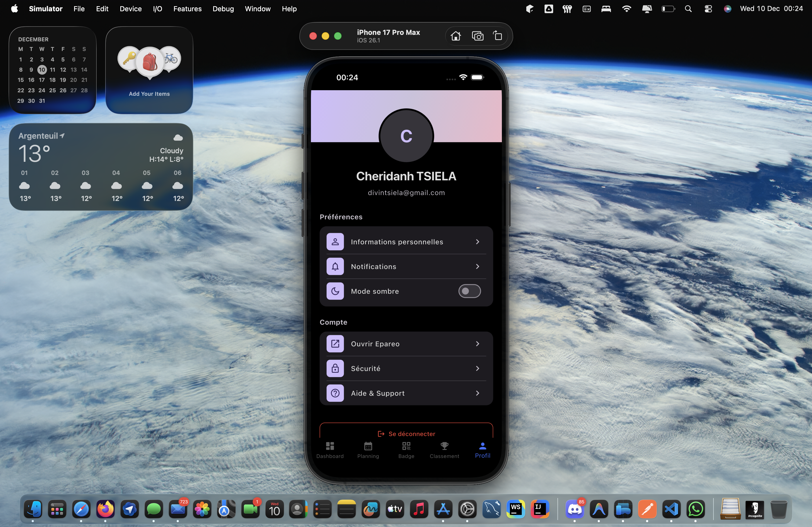Screen dimensions: 812x527
Task: Expand the Sécurité row chevron
Action: [477, 368]
